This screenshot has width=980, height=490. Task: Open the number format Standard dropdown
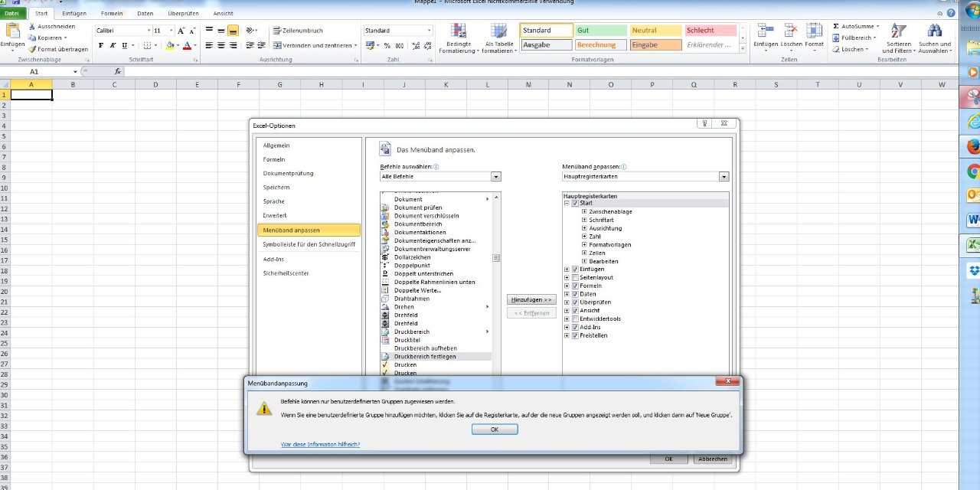click(429, 31)
